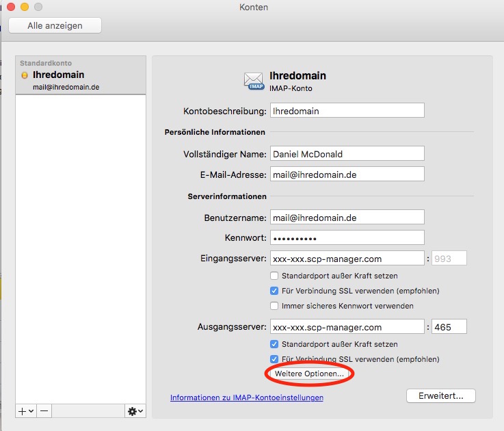Toggle SSL checkbox under Ausgangsserver

tap(274, 359)
